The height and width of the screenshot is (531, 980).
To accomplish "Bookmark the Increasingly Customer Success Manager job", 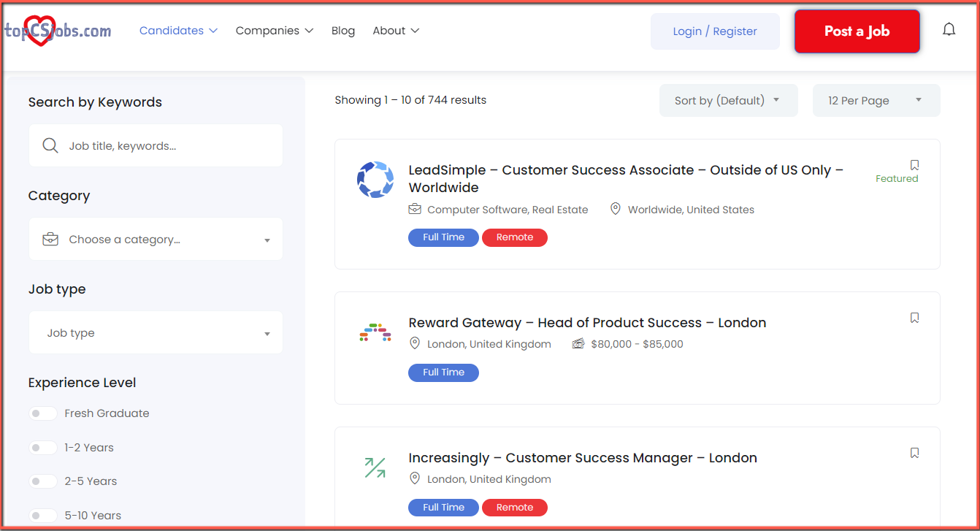I will coord(914,453).
